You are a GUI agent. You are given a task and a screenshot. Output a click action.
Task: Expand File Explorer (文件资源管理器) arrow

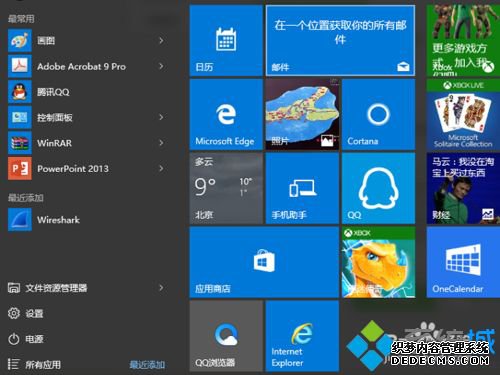click(161, 288)
